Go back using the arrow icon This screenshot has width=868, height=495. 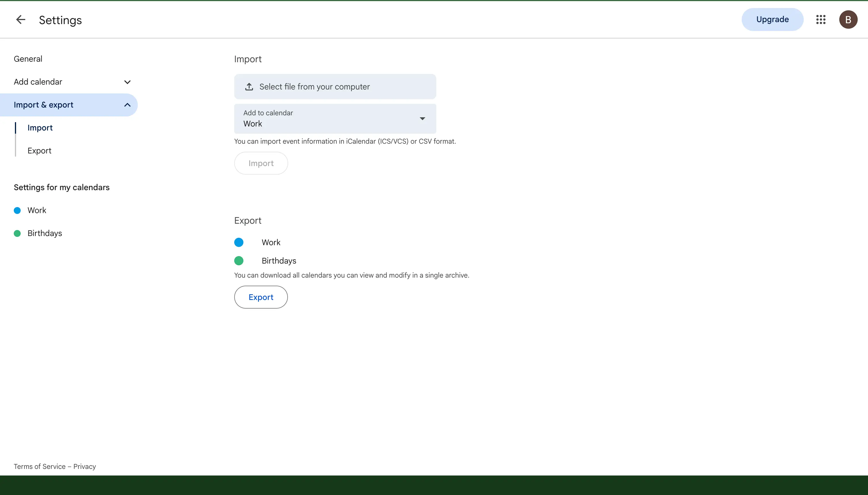point(21,20)
